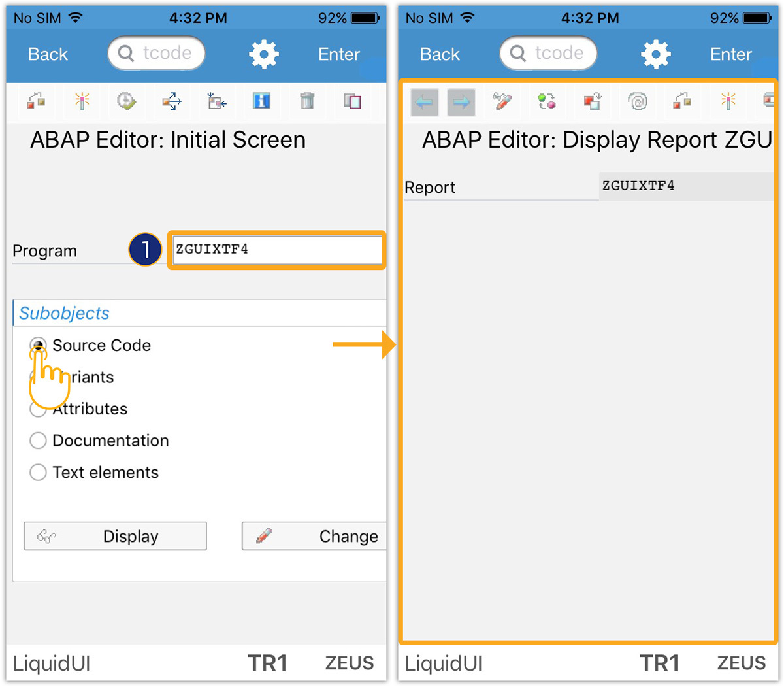Image resolution: width=784 pixels, height=687 pixels.
Task: Choose the Text elements radio option
Action: [38, 473]
